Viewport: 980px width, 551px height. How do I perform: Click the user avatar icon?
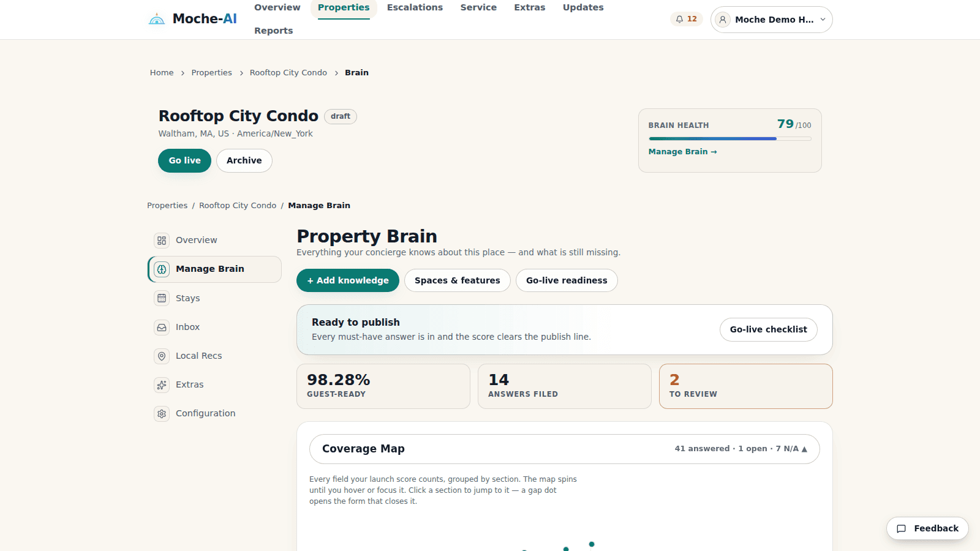click(x=723, y=20)
